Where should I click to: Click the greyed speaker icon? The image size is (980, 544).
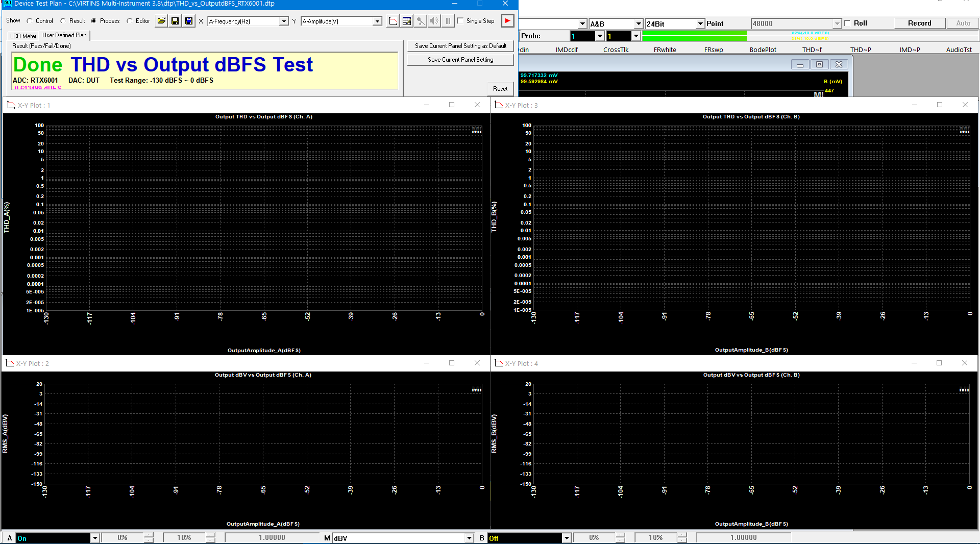point(434,21)
